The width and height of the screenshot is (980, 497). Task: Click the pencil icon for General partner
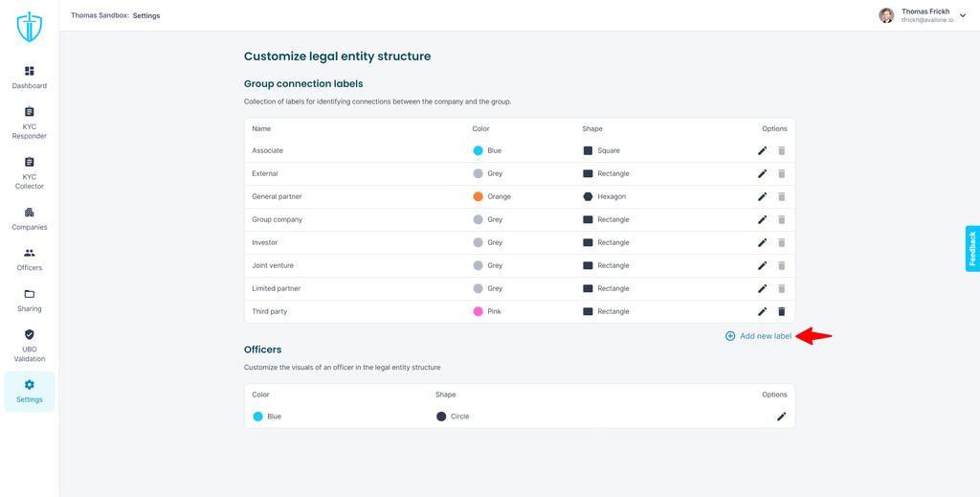tap(762, 196)
